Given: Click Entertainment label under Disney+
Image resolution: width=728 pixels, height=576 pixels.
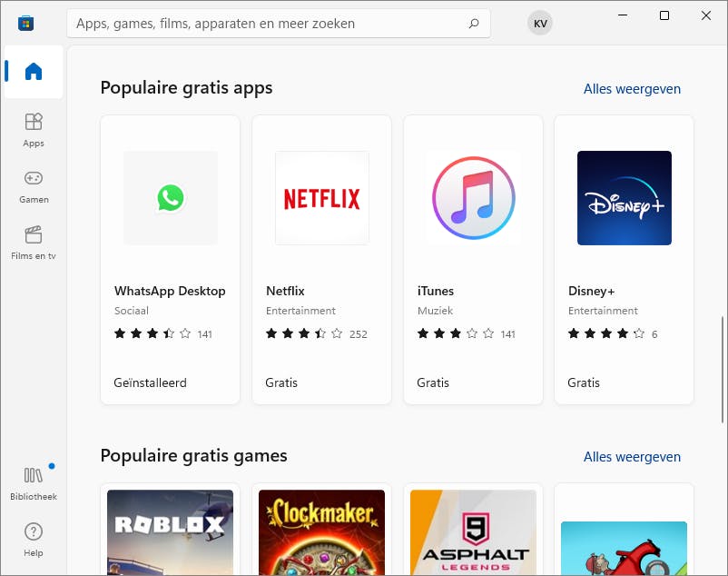Looking at the screenshot, I should click(603, 311).
